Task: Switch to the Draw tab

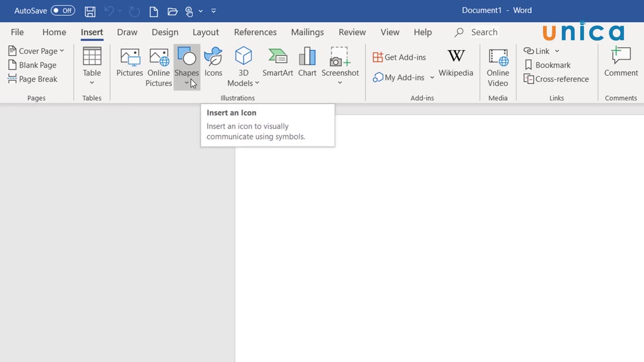Action: [x=127, y=32]
